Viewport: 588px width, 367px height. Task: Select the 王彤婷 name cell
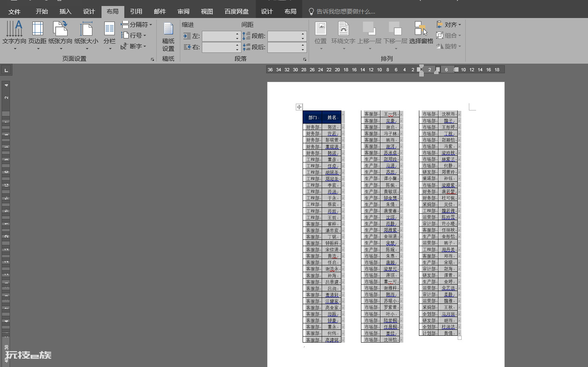tap(448, 127)
